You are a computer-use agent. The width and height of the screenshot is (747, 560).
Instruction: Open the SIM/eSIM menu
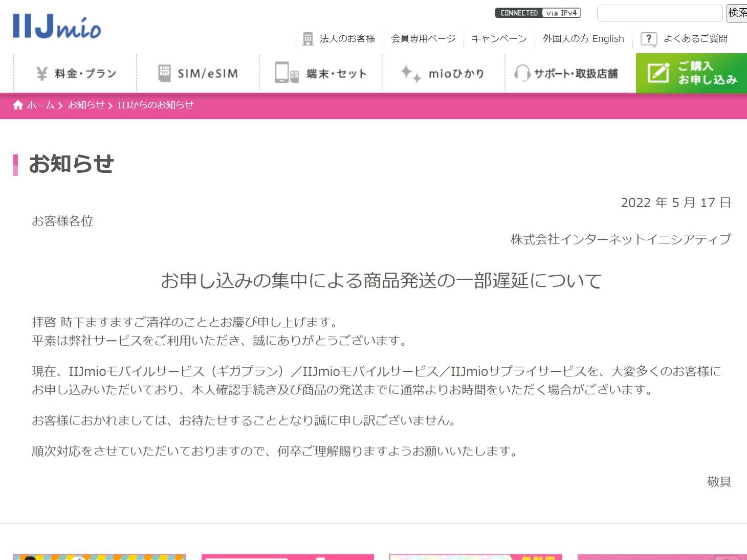tap(198, 73)
